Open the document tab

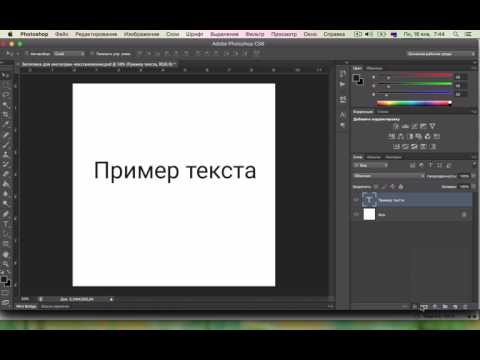99,64
